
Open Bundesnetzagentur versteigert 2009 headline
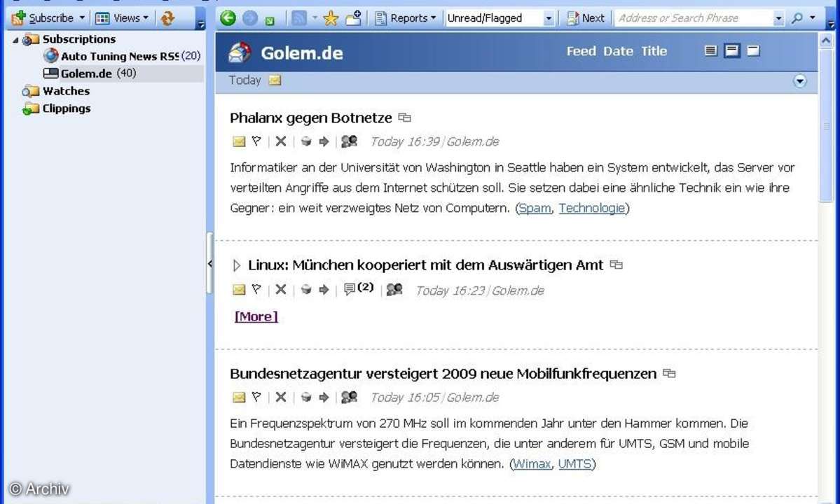[x=443, y=374]
